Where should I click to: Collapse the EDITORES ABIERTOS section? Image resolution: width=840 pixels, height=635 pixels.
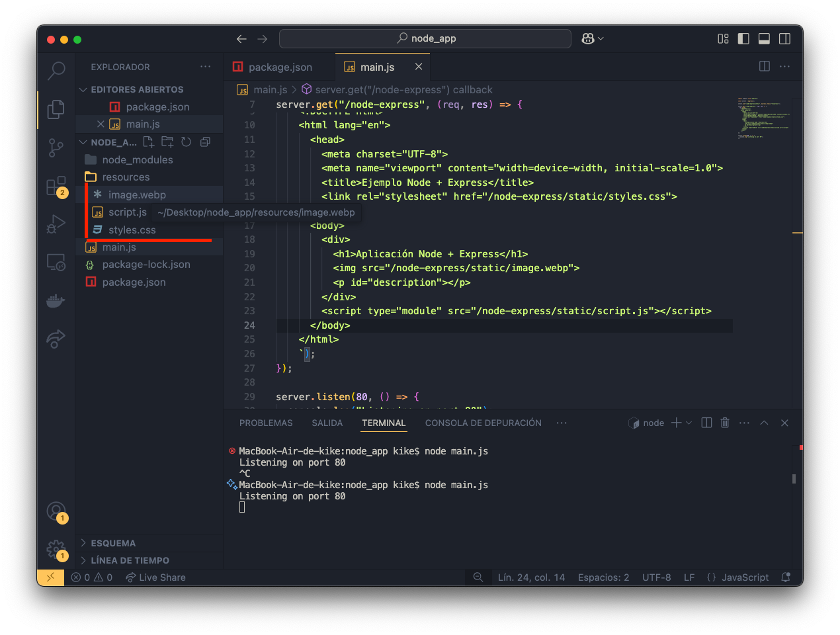click(149, 89)
